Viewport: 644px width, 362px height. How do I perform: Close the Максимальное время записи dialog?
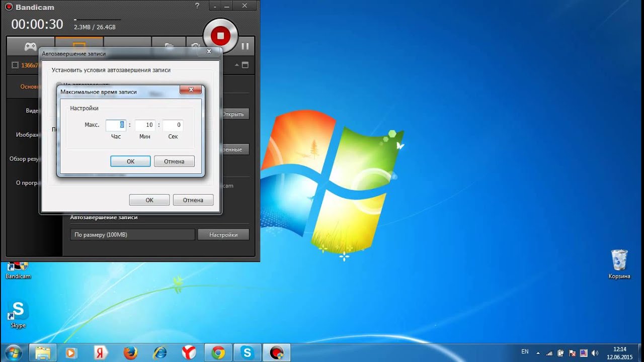point(191,90)
